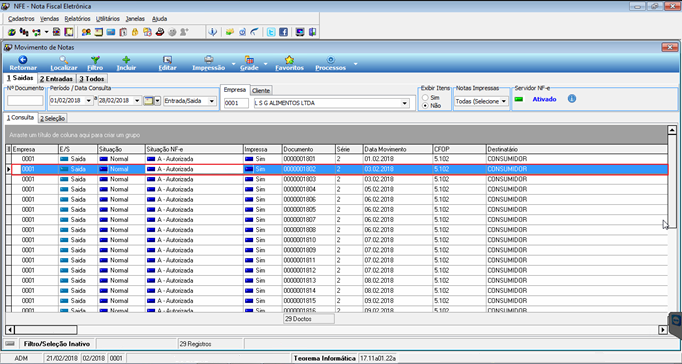Image resolution: width=682 pixels, height=364 pixels.
Task: Select the Empresa tab
Action: [x=235, y=90]
